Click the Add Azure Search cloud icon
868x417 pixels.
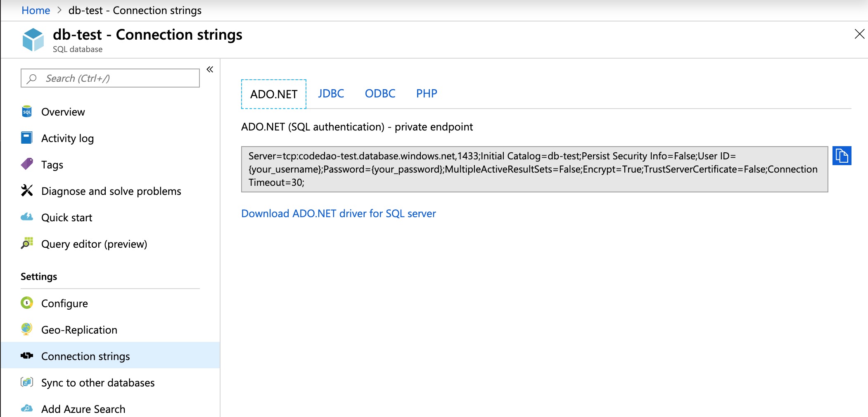(x=27, y=409)
